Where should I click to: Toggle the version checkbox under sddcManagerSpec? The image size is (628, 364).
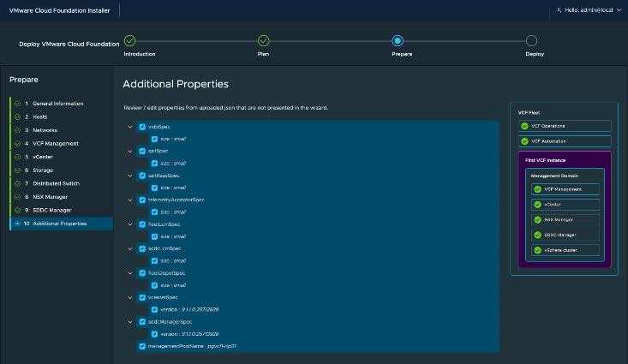[x=154, y=334]
